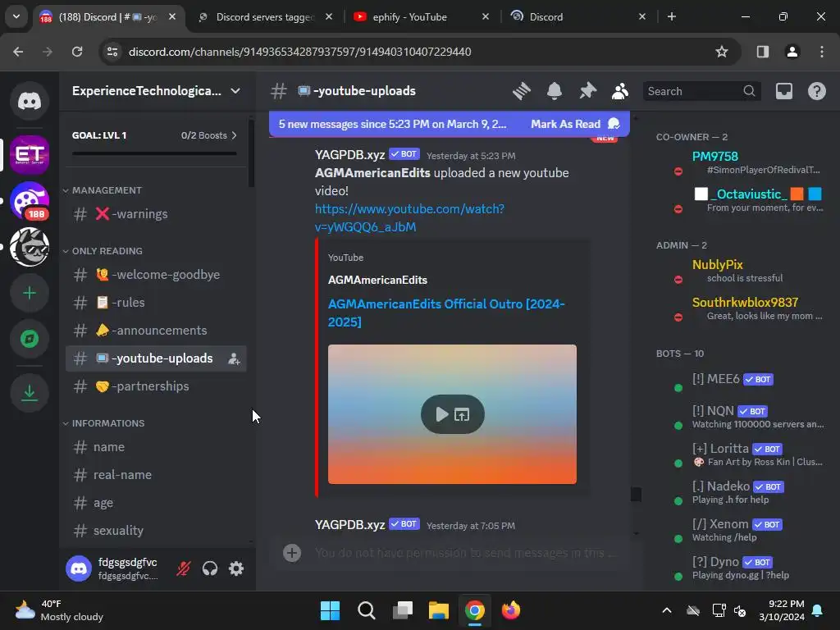Play the embedded YouTube video
This screenshot has width=840, height=630.
point(441,414)
